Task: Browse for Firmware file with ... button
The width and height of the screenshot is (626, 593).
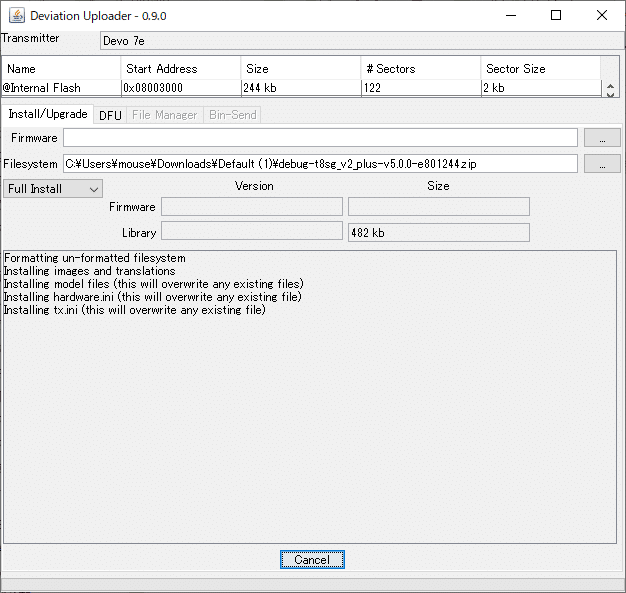Action: pyautogui.click(x=602, y=138)
